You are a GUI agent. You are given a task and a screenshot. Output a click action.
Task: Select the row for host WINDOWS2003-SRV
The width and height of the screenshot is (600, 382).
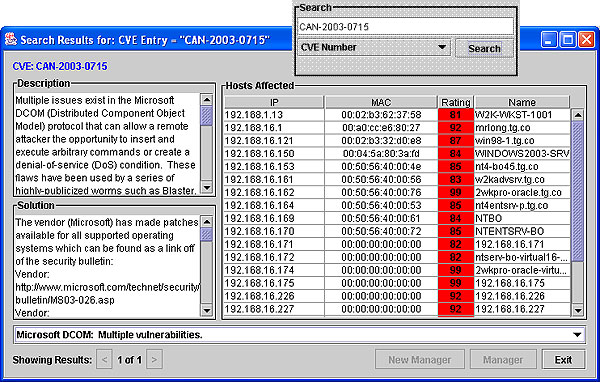point(397,153)
